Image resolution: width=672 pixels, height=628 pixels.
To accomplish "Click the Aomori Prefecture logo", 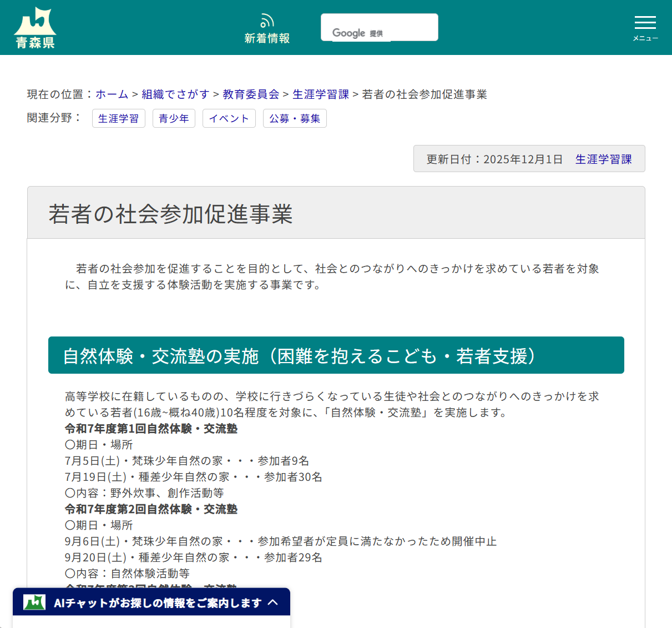I will pos(34,27).
